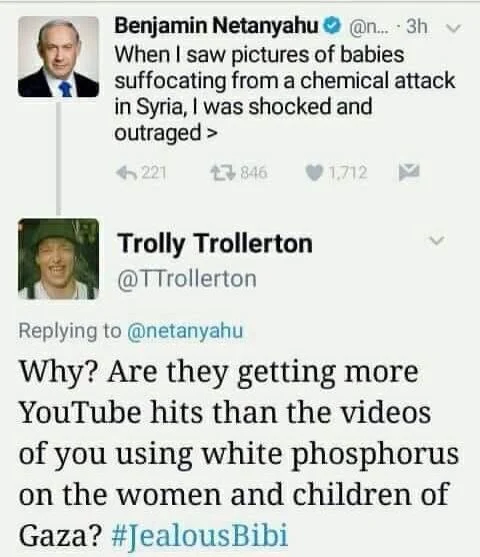Image resolution: width=480 pixels, height=557 pixels.
Task: Click the 221 reply count
Action: pyautogui.click(x=154, y=173)
